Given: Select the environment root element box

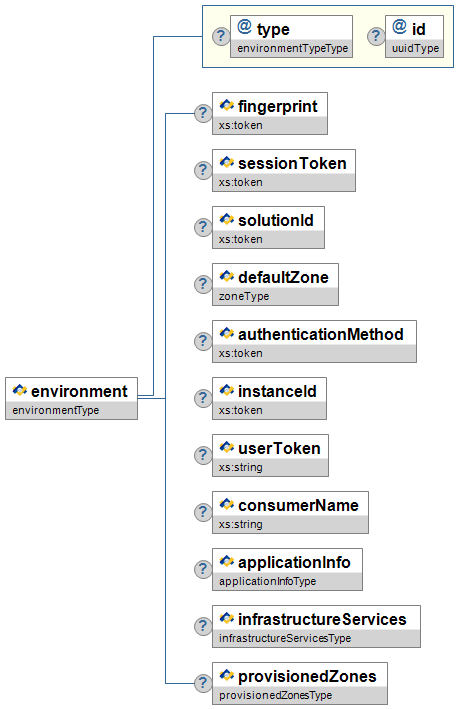Looking at the screenshot, I should point(71,398).
